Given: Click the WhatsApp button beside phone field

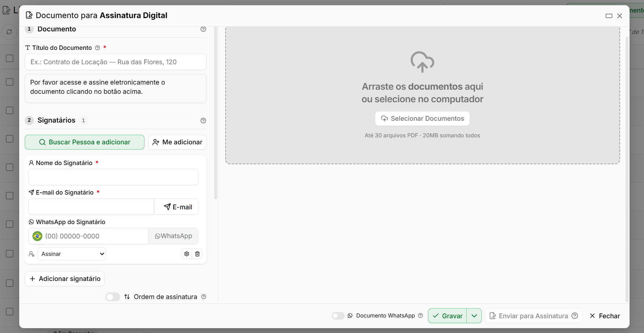Looking at the screenshot, I should [x=173, y=236].
